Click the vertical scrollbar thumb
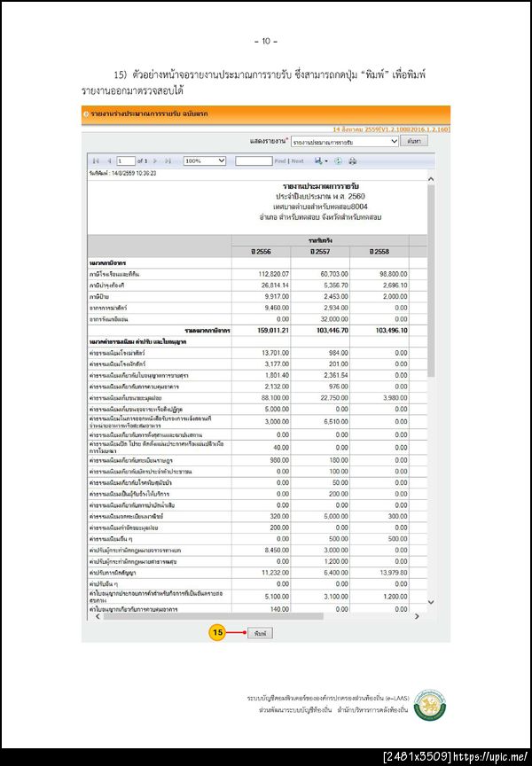This screenshot has width=532, height=766. 431,281
